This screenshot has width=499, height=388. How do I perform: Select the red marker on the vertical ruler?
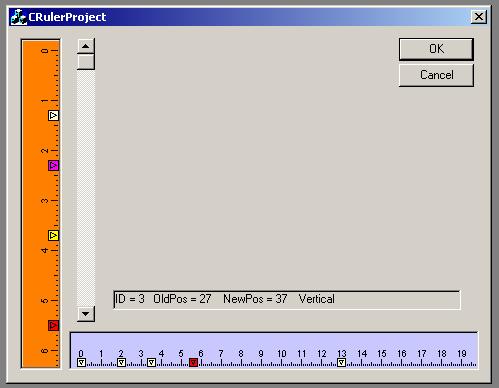coord(53,325)
